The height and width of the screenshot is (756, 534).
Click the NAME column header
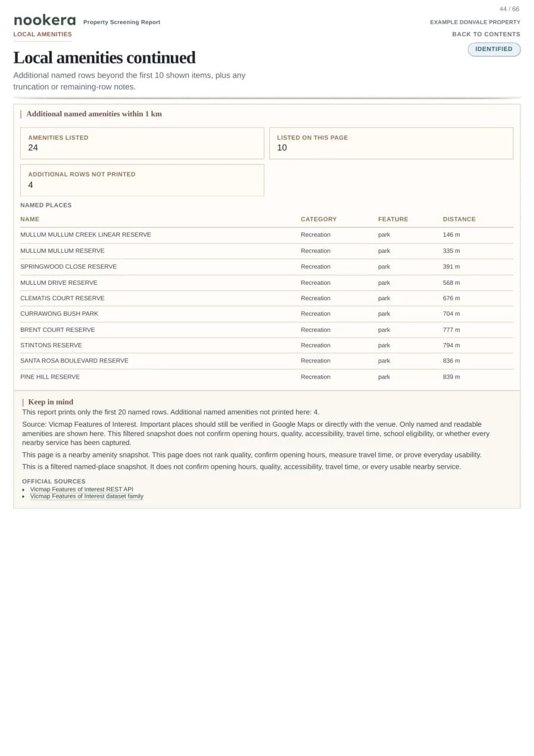[x=30, y=220]
